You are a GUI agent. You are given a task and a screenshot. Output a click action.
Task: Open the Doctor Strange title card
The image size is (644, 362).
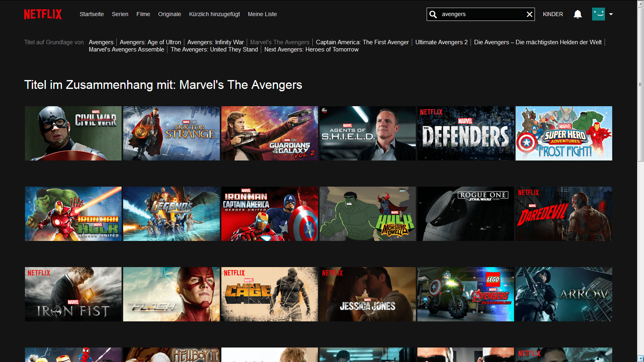coord(171,134)
